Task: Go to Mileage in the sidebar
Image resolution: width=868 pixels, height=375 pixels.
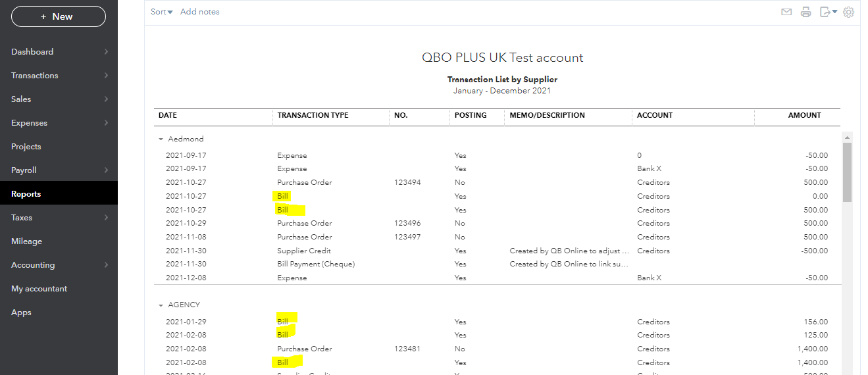Action: [x=26, y=241]
